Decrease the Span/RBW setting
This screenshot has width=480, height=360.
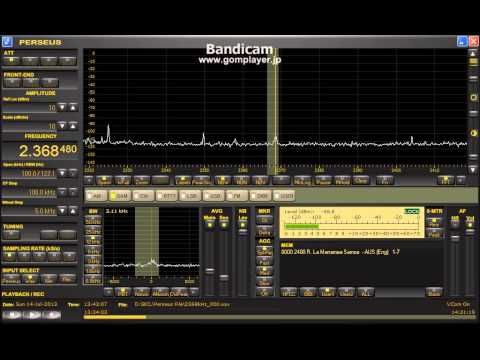62,173
